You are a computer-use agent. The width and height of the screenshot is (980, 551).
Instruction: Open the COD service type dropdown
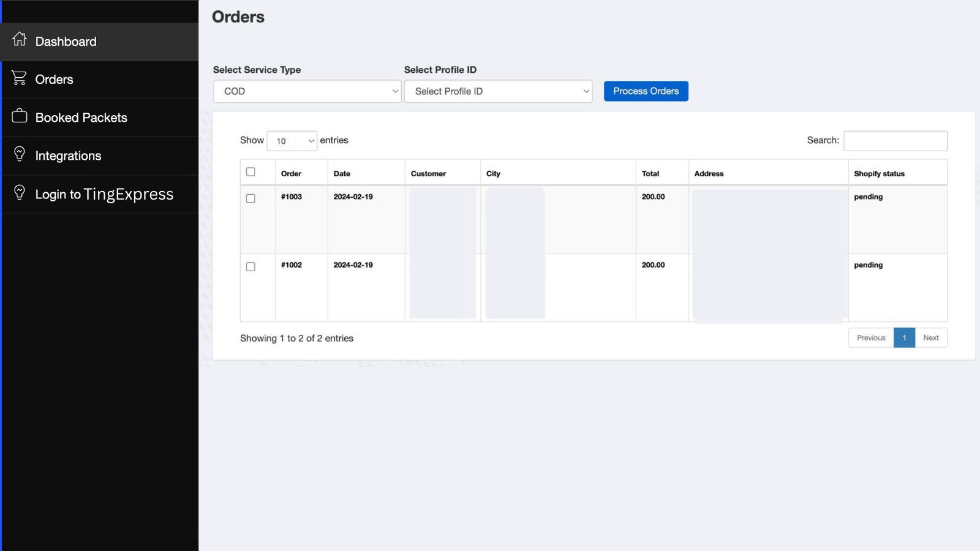pos(306,91)
